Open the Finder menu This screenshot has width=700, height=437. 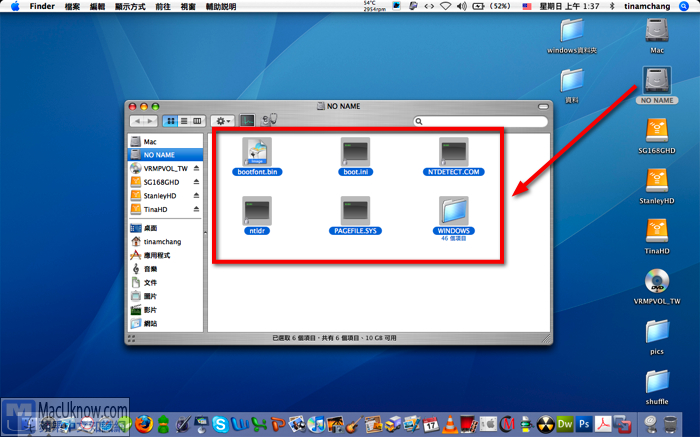click(x=42, y=6)
